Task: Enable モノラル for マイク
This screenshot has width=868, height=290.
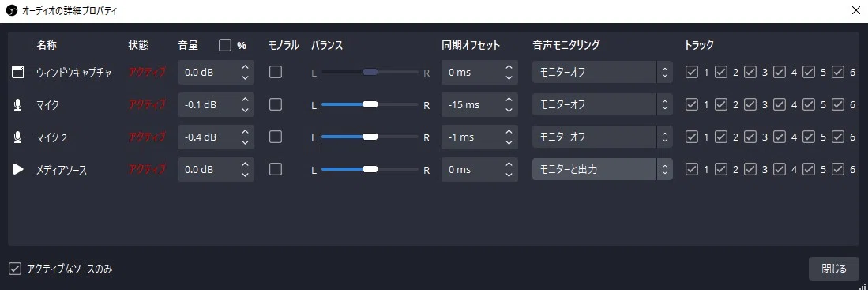Action: [x=275, y=104]
